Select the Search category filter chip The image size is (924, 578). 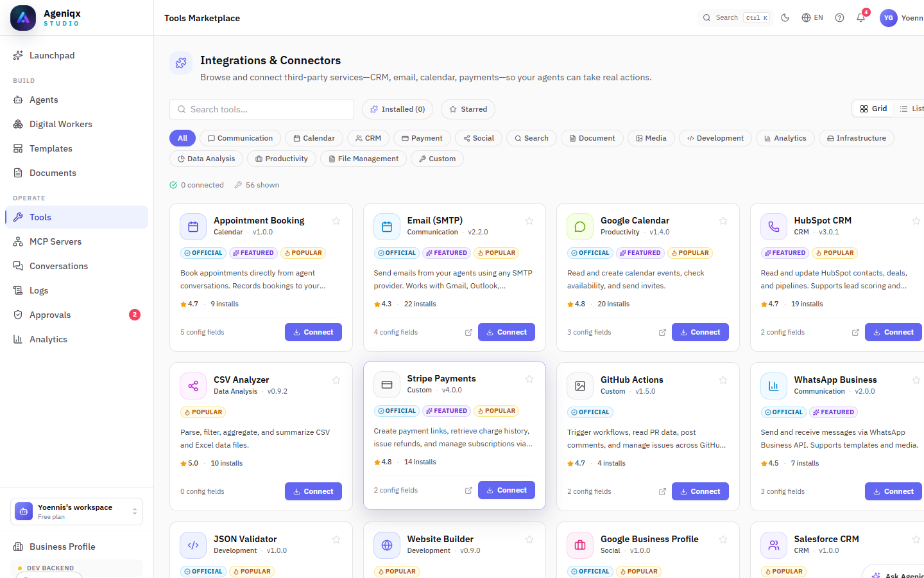click(x=531, y=138)
